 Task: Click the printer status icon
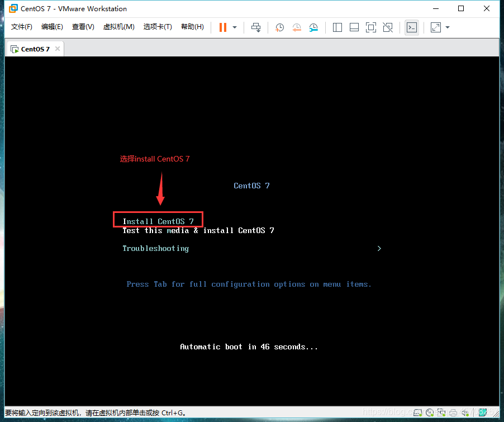453,412
